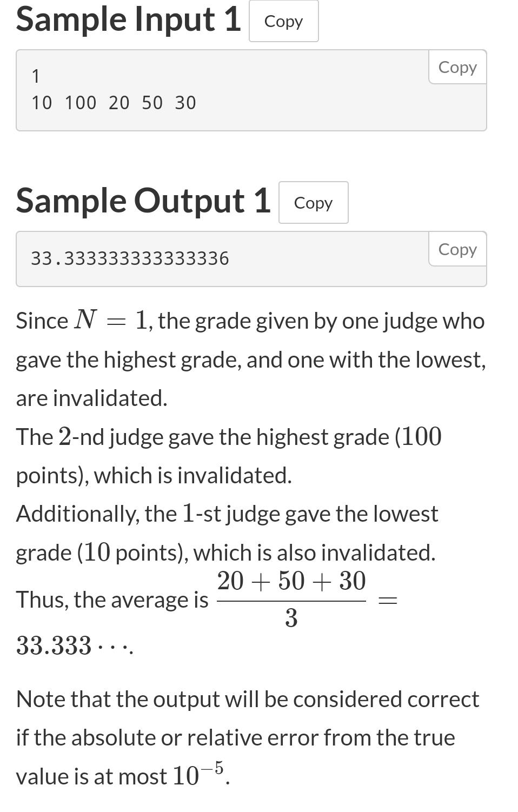Click the 'points), which is invalidated.' line

(154, 475)
